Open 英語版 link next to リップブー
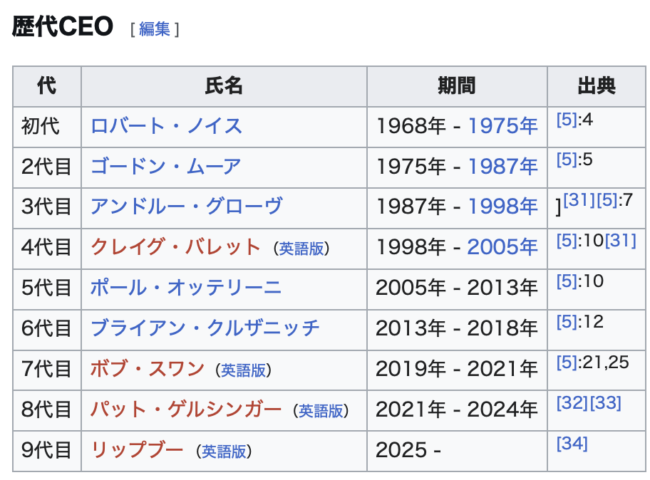Screen dimensions: 650x480 (x=225, y=451)
